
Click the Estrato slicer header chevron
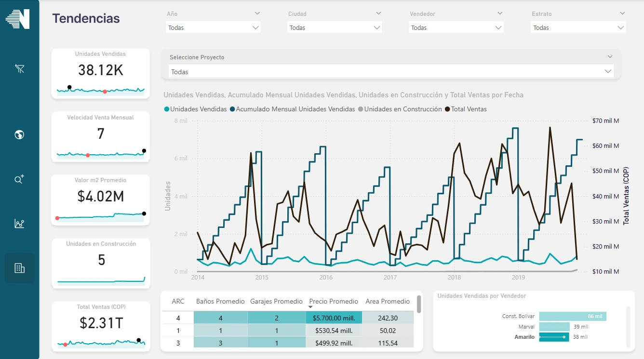(622, 14)
